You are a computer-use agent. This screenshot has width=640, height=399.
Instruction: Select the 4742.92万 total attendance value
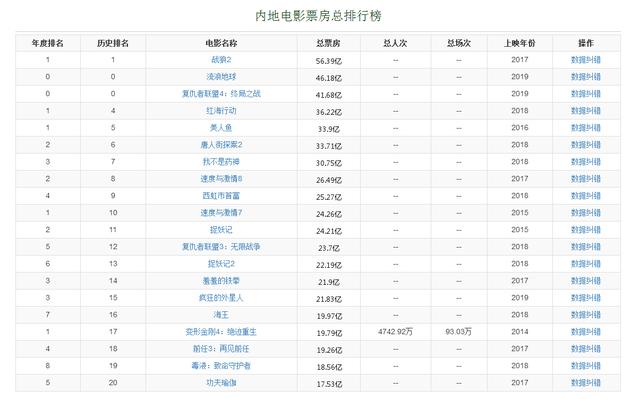[395, 332]
